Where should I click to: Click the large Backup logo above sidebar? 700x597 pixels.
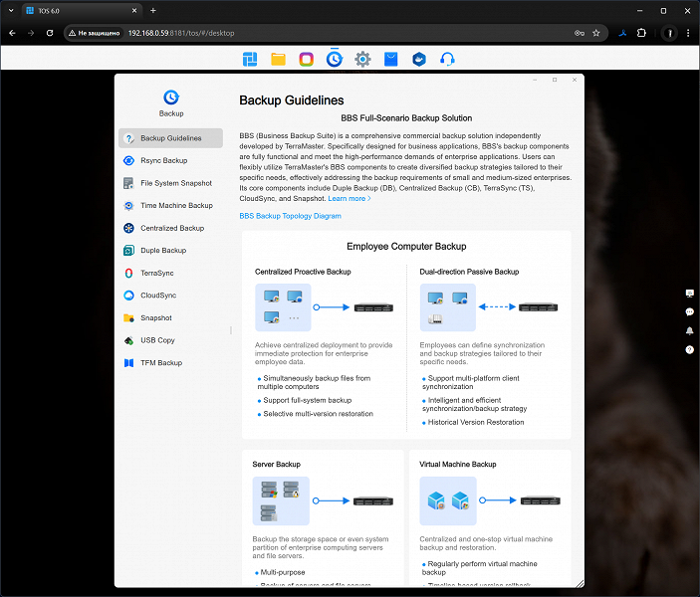(x=171, y=98)
